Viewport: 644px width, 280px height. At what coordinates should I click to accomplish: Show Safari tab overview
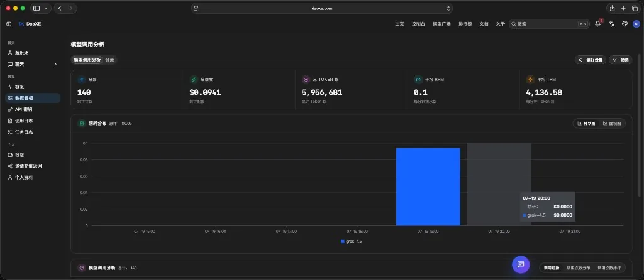635,8
